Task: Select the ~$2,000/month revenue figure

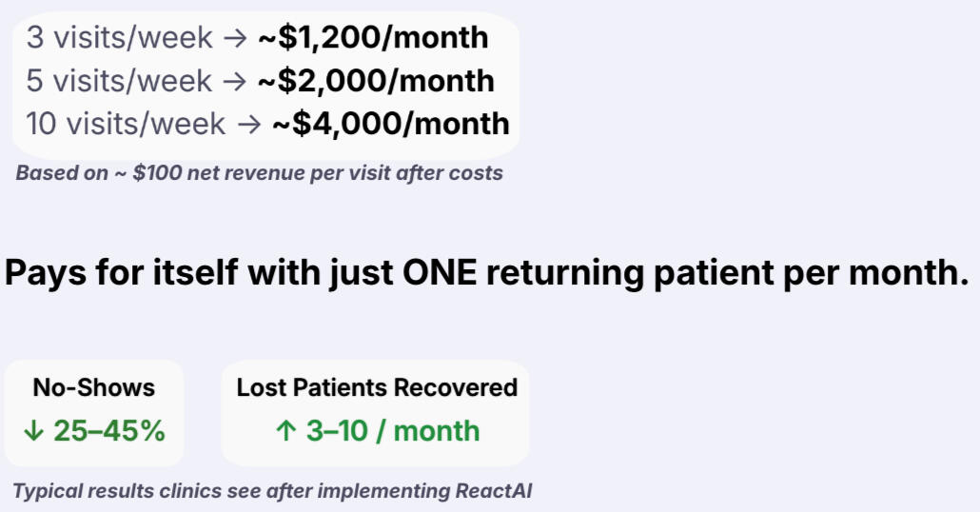Action: pyautogui.click(x=376, y=82)
